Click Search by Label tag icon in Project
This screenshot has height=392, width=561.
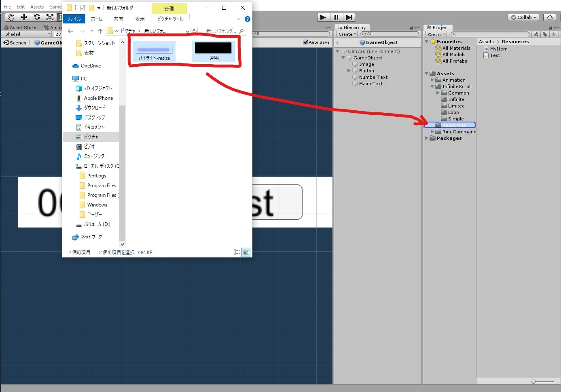tap(545, 34)
